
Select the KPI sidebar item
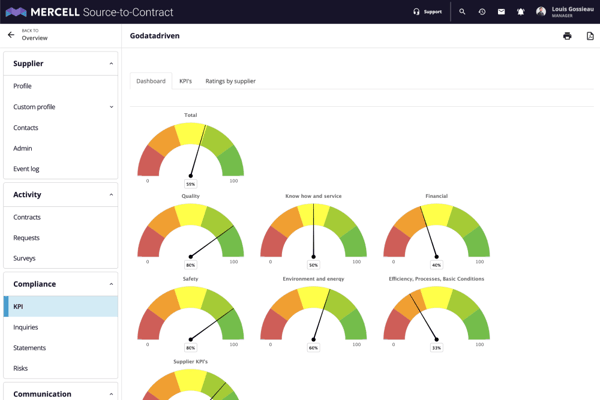coord(60,307)
